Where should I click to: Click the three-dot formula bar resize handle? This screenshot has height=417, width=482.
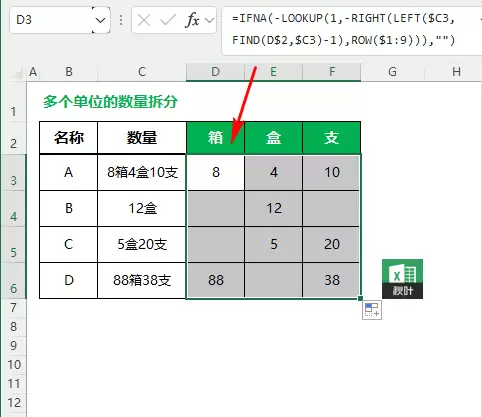[121, 20]
